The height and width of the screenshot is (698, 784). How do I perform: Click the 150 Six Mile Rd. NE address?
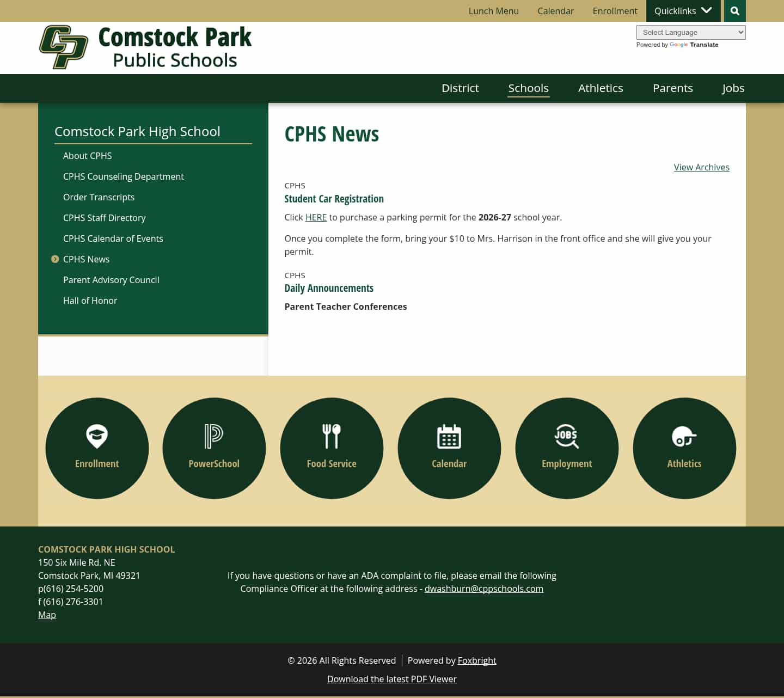point(77,562)
